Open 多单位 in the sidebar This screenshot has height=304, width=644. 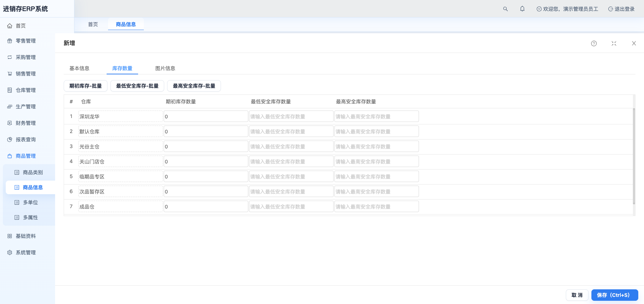click(30, 202)
